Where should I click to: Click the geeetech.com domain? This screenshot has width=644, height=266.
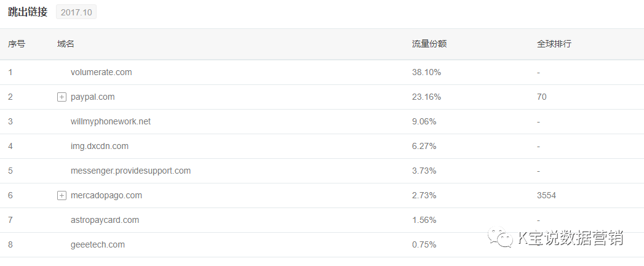coord(98,244)
